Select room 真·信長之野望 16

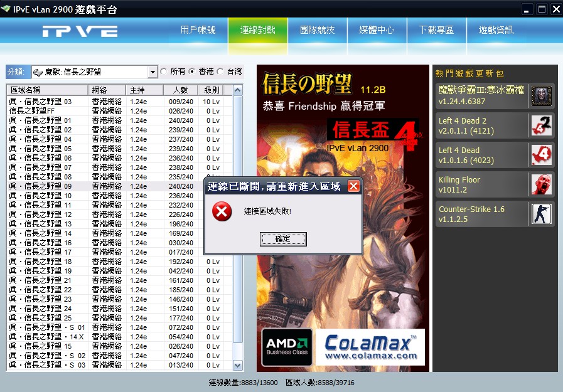pos(105,243)
